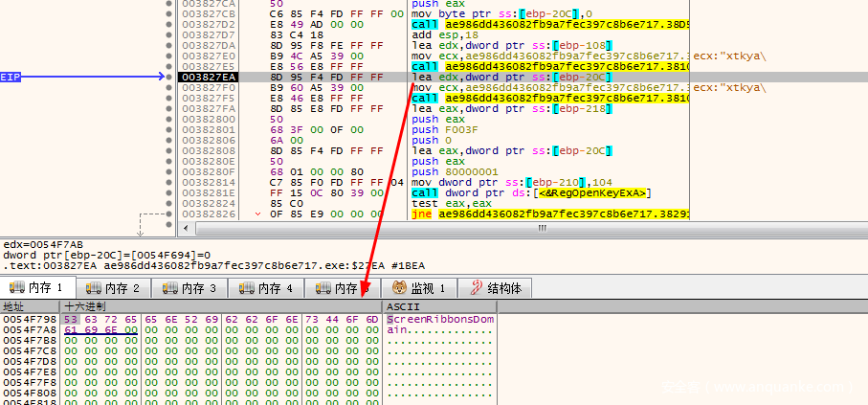The width and height of the screenshot is (868, 405).
Task: Click the EIP pointer label
Action: [x=11, y=77]
